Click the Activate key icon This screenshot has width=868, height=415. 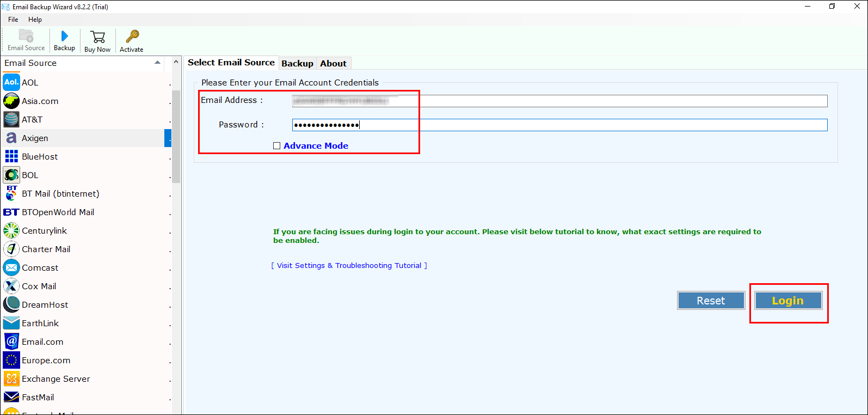coord(132,36)
